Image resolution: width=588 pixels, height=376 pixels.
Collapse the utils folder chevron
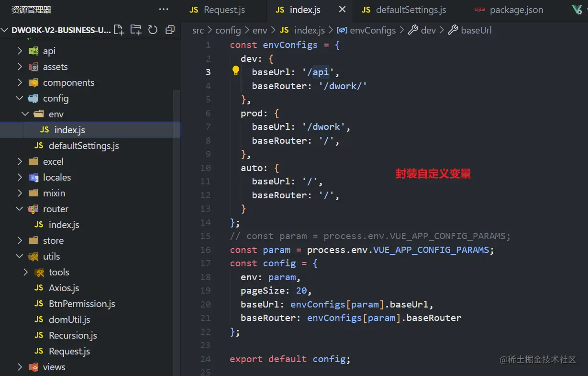pyautogui.click(x=20, y=256)
